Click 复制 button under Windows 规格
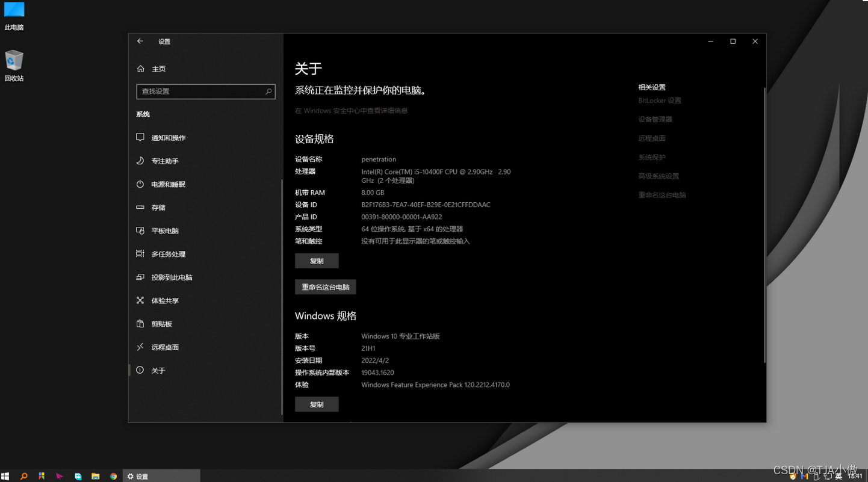This screenshot has width=868, height=482. click(x=317, y=404)
